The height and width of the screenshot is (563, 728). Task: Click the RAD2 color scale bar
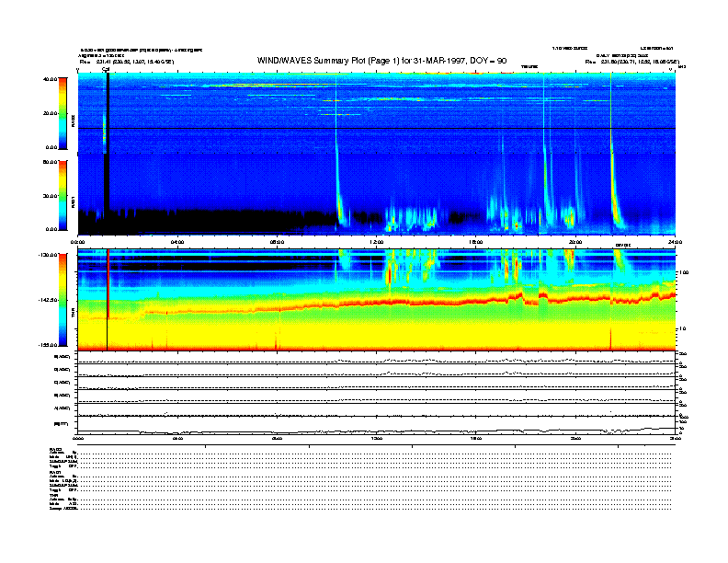[x=63, y=113]
